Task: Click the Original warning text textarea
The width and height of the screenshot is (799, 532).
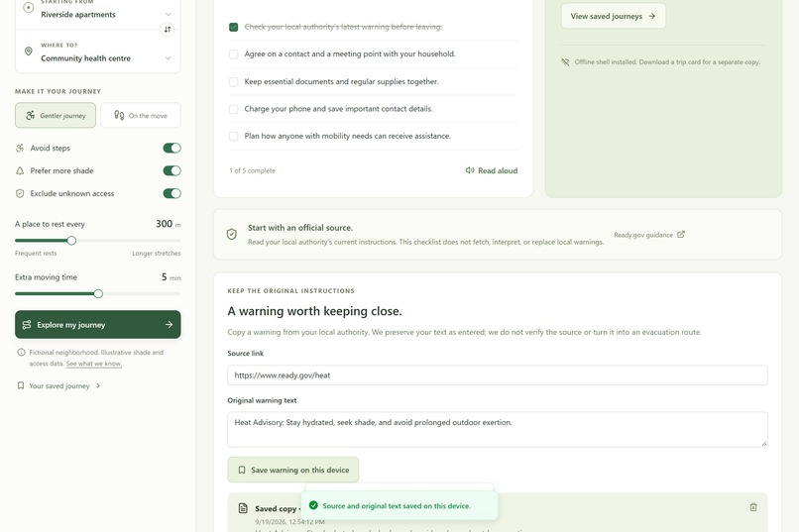Action: pyautogui.click(x=498, y=430)
